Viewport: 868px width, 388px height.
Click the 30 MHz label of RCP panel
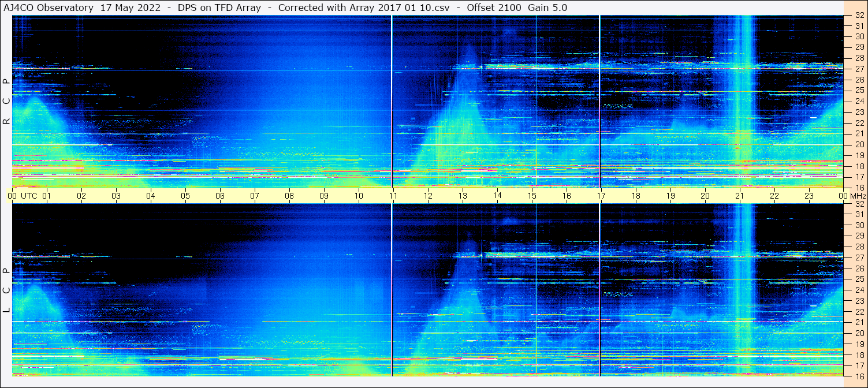[859, 36]
